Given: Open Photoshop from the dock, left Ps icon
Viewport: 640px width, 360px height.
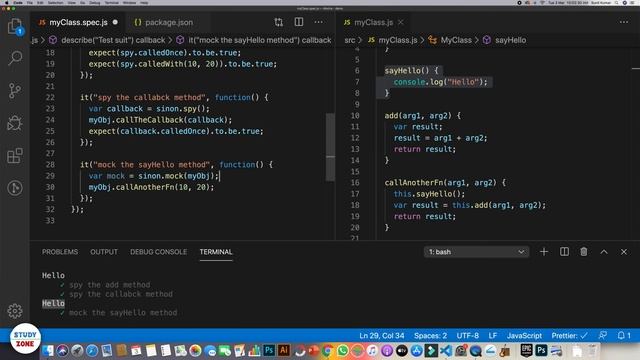Looking at the screenshot, I should (x=269, y=350).
